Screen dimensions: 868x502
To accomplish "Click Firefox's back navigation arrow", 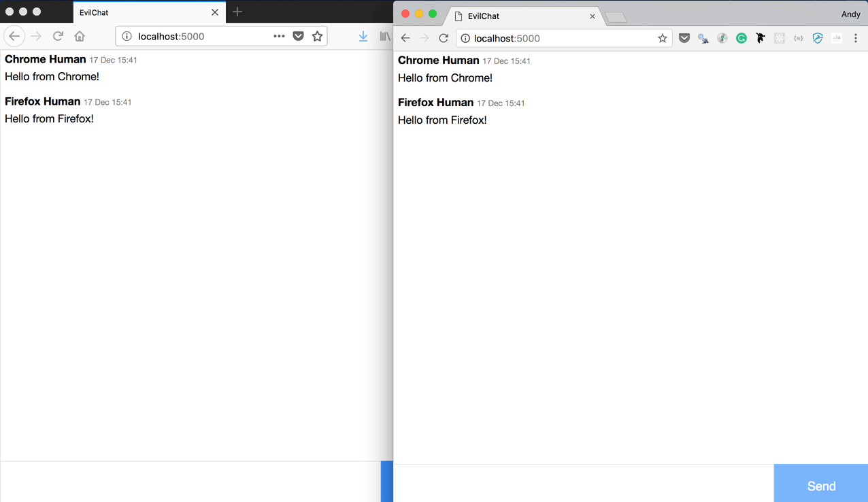I will coord(14,36).
